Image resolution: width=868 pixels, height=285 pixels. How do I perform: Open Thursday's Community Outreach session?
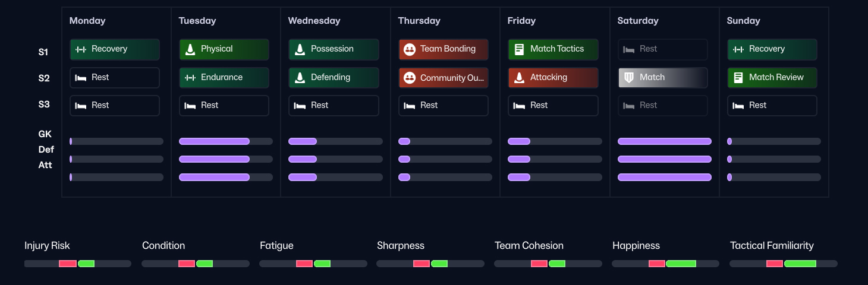pos(444,78)
